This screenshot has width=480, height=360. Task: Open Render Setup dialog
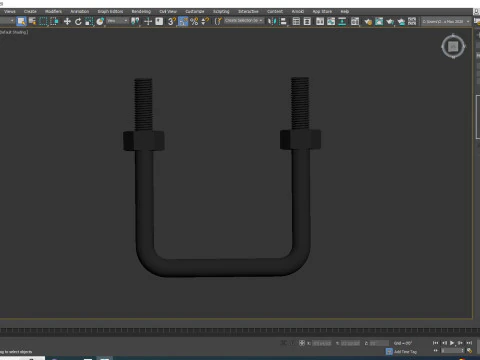pyautogui.click(x=368, y=21)
